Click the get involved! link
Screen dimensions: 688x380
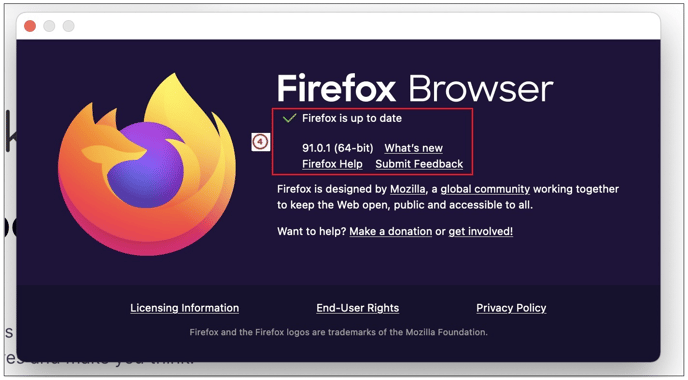coord(480,231)
